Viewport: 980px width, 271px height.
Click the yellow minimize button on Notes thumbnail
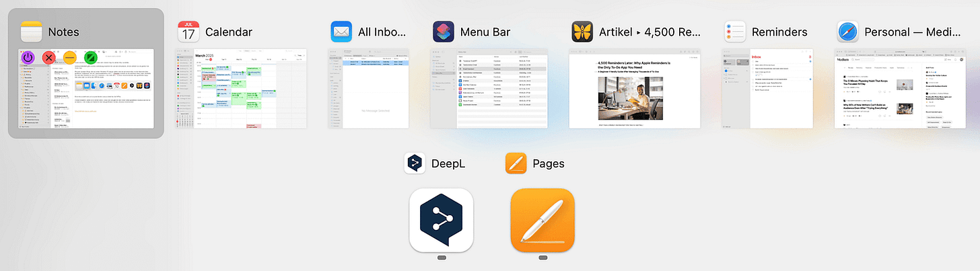coord(71,59)
